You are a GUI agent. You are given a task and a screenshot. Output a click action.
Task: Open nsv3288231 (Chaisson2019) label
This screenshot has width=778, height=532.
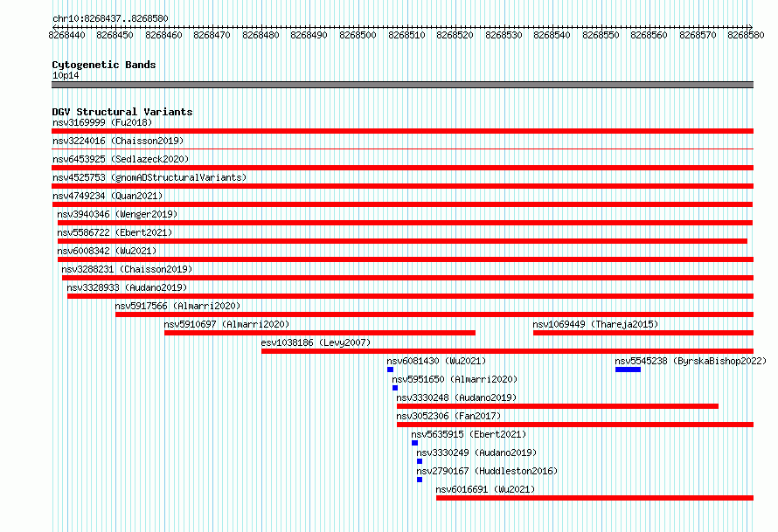click(127, 269)
